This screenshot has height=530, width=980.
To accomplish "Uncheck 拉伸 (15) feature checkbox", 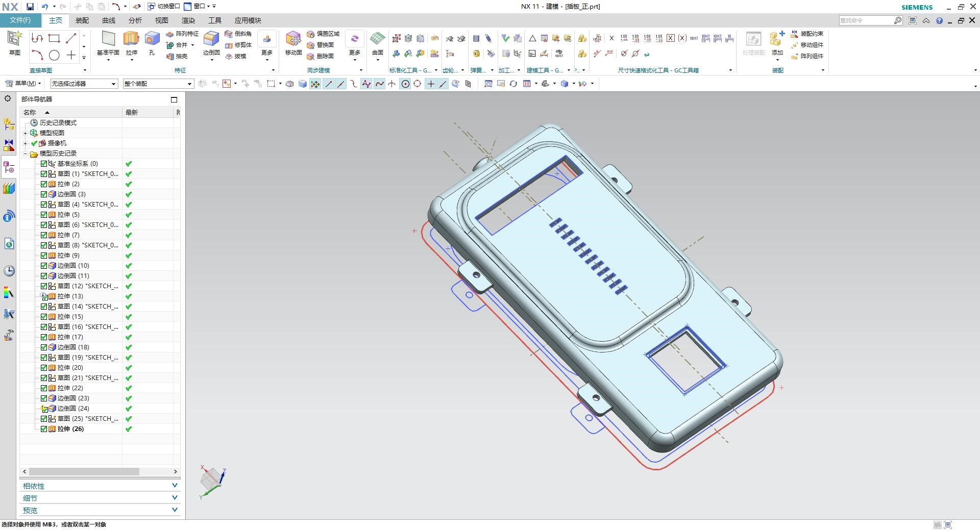I will (44, 317).
